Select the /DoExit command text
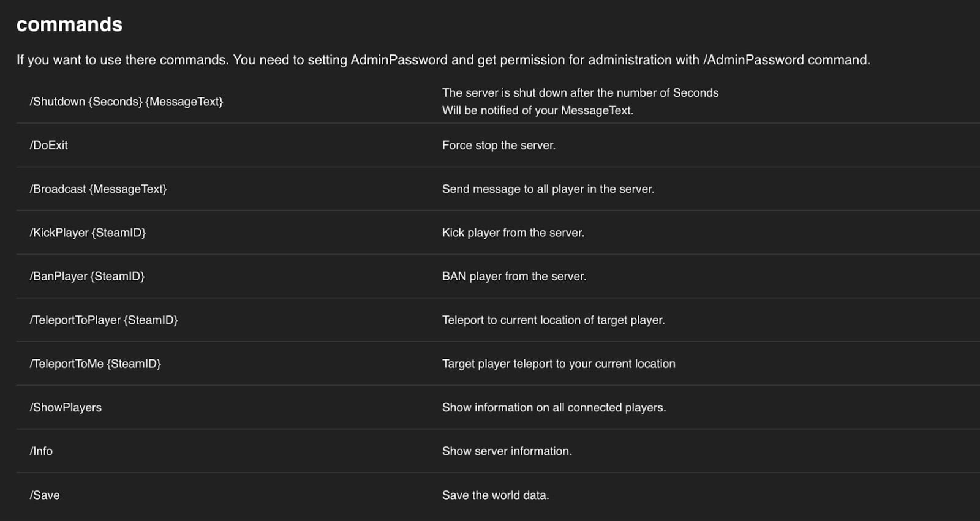The height and width of the screenshot is (521, 980). pos(49,145)
